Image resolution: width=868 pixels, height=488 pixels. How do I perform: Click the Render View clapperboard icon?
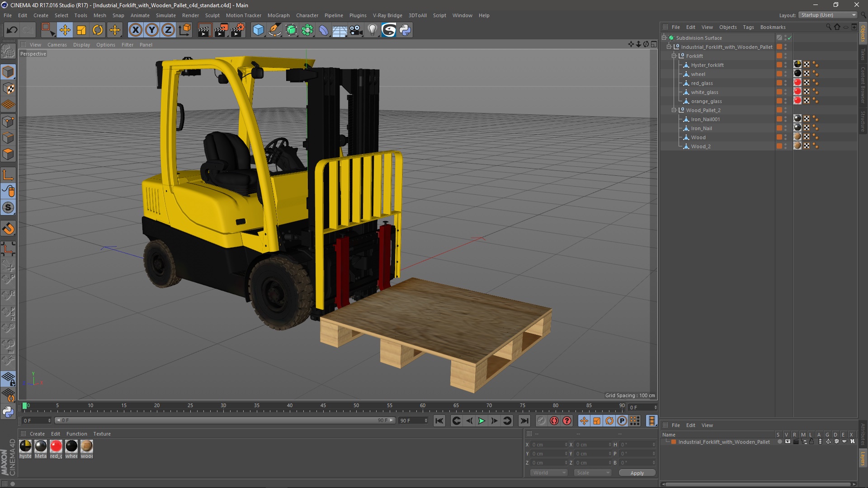204,30
